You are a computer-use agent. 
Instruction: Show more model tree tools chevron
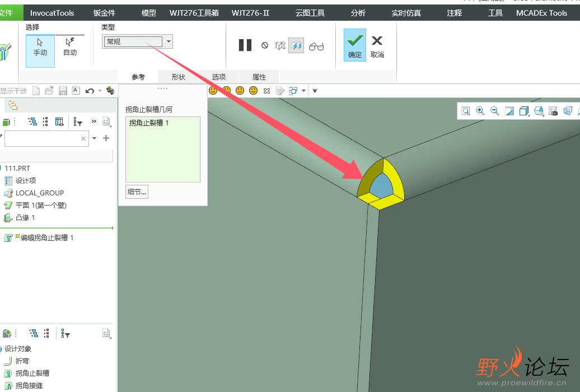[94, 121]
